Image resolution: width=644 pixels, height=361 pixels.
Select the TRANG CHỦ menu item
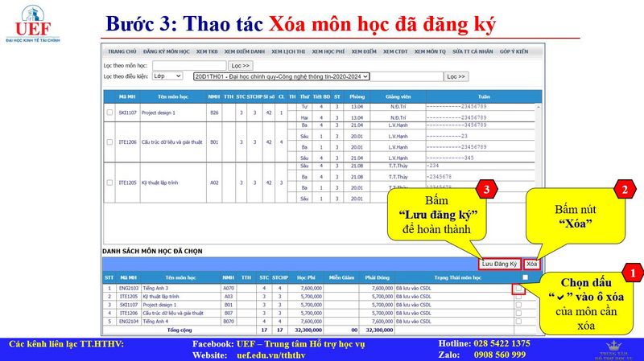click(x=122, y=51)
